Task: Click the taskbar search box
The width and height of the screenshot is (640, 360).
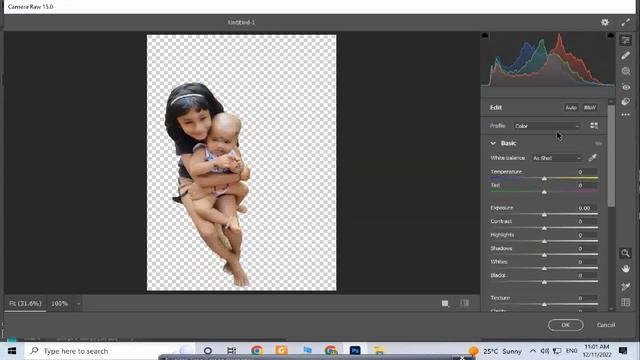Action: (x=110, y=351)
